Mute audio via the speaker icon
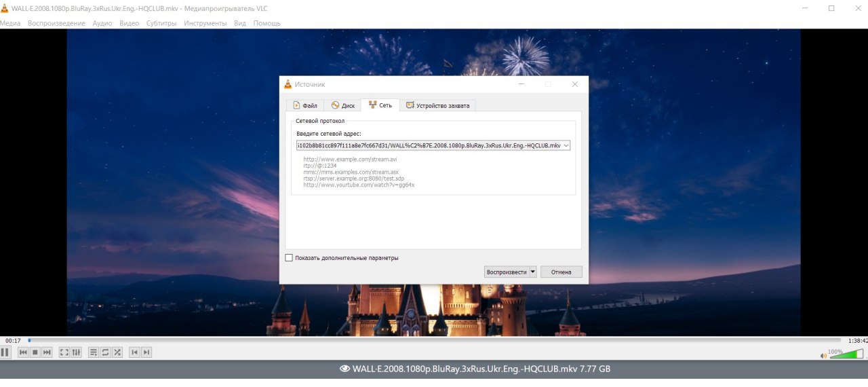 click(x=824, y=355)
